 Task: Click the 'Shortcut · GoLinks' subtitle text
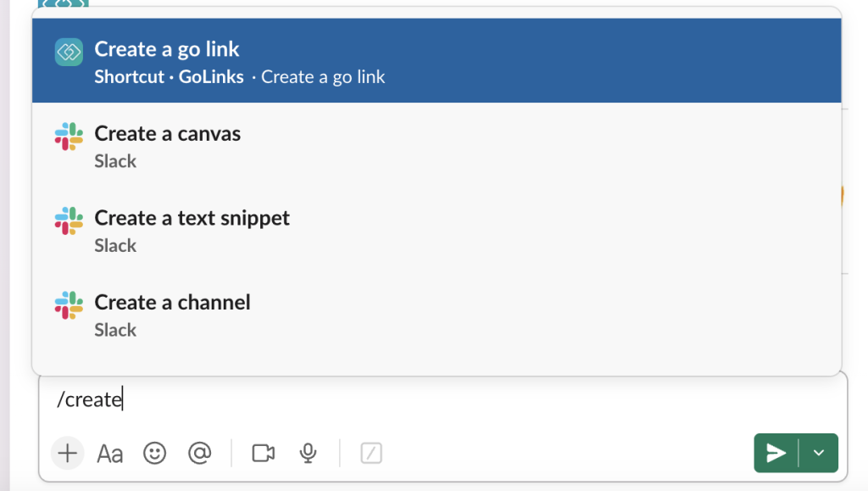(x=169, y=77)
